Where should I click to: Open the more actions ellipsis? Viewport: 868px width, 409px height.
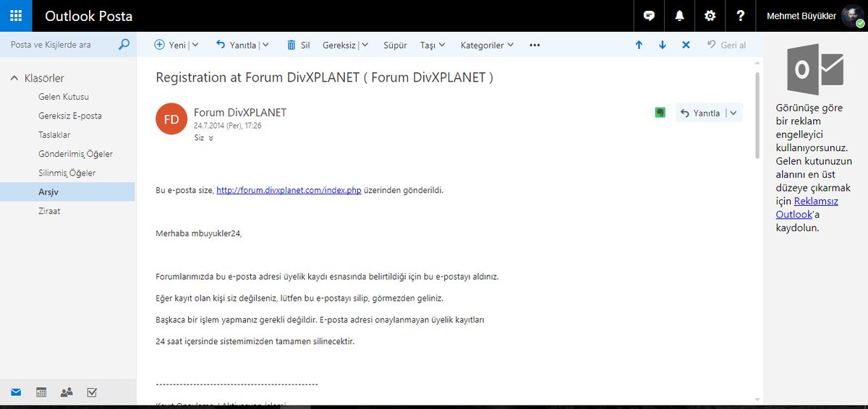pos(535,45)
